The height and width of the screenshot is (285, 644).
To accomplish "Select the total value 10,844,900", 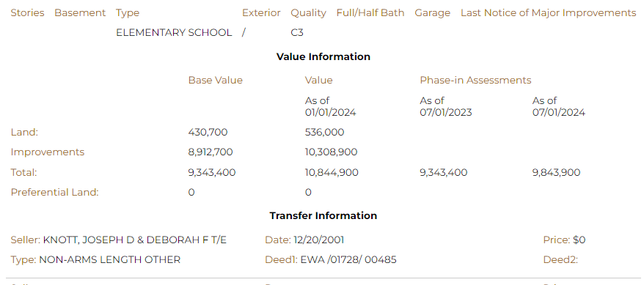I will [332, 172].
